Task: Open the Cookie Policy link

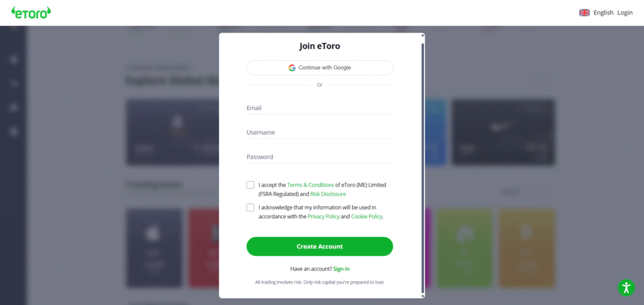Action: point(366,216)
